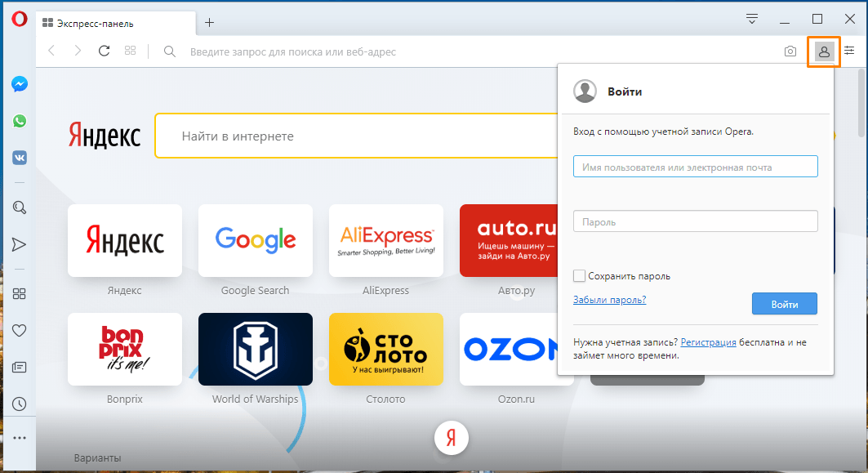Click the 'Ozon.ru' tile label
Screen dimensions: 868x473
pos(516,399)
